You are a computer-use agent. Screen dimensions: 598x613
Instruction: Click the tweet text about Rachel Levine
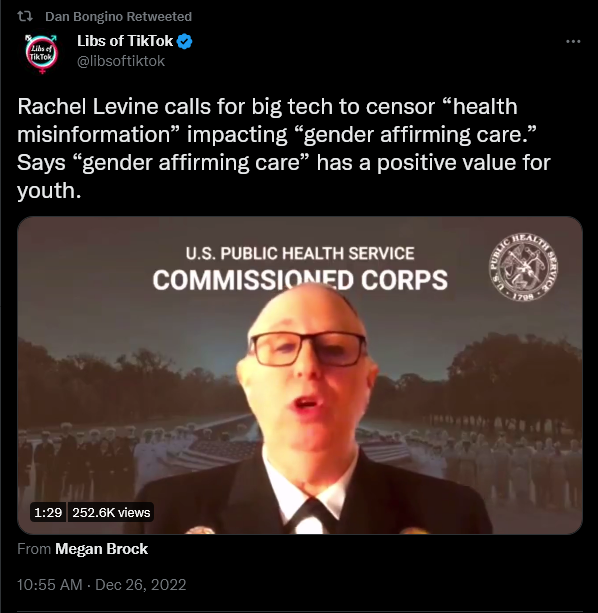(x=284, y=148)
